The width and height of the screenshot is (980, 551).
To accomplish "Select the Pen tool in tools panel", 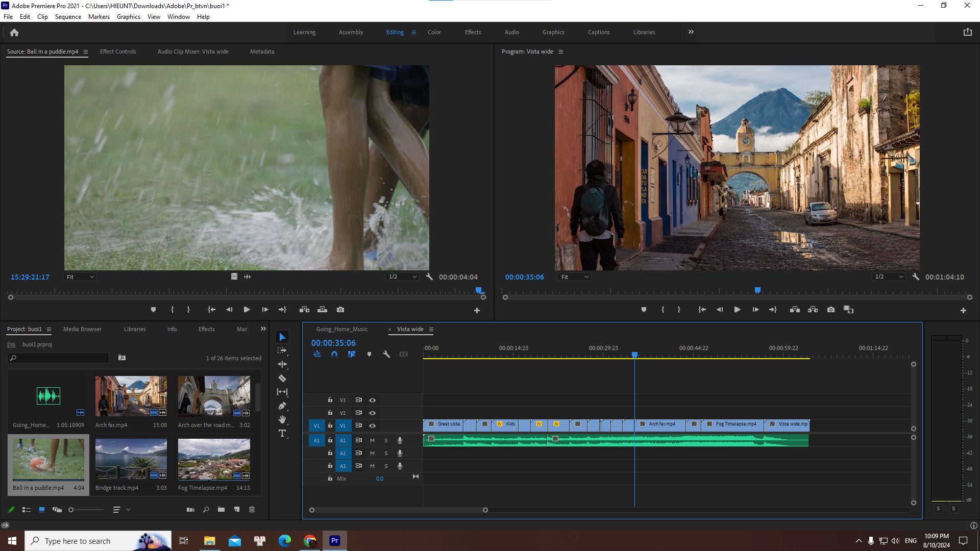I will point(282,406).
